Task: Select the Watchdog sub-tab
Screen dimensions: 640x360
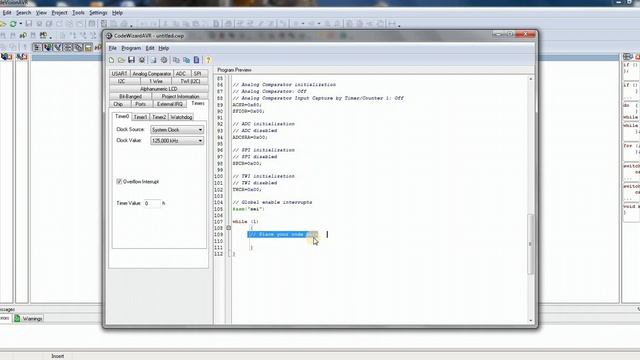Action: pyautogui.click(x=181, y=117)
